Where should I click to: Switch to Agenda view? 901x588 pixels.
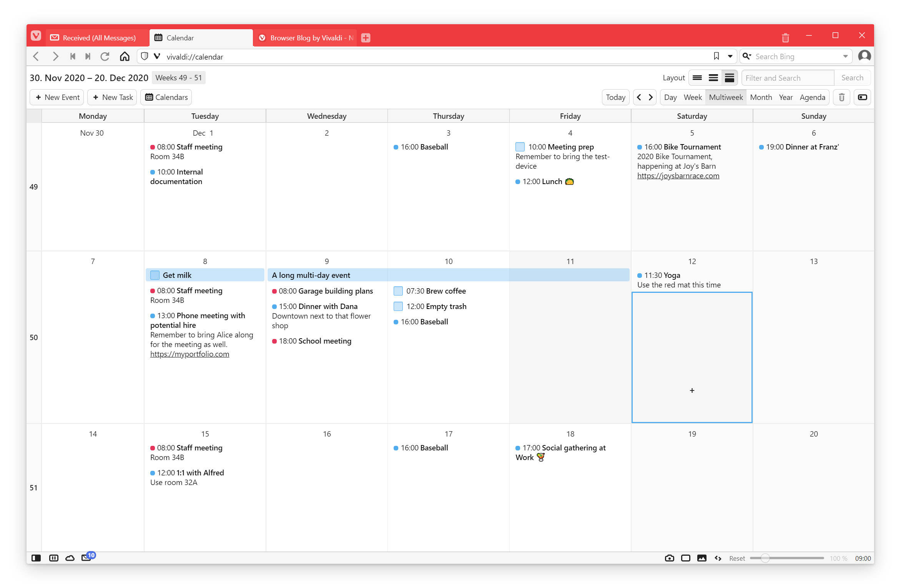(x=812, y=97)
